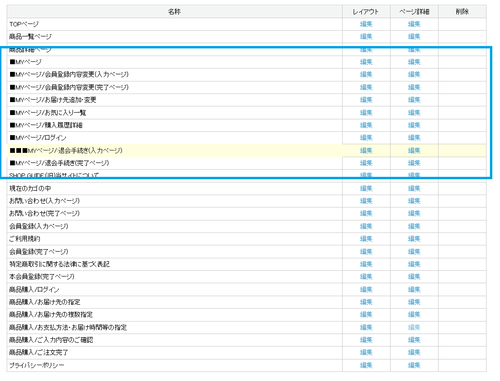Edit layout for MYページ/購入履歴詳細
500x381 pixels.
click(366, 125)
